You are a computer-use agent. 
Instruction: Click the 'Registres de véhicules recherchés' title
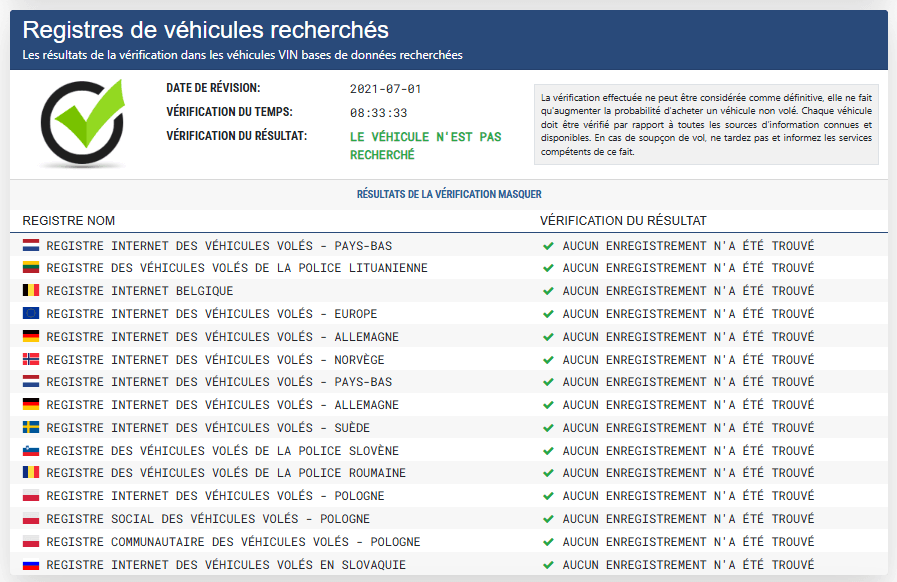coord(206,29)
